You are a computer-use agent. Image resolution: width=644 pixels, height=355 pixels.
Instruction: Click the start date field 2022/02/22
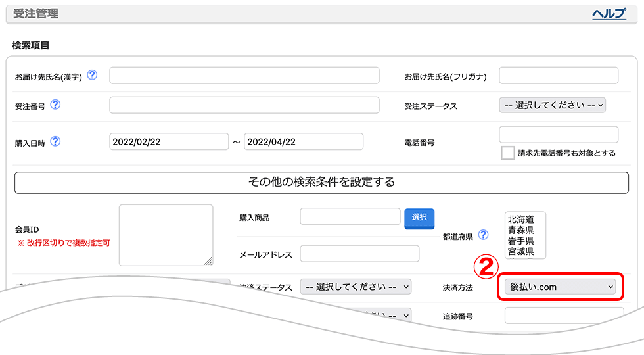(169, 142)
